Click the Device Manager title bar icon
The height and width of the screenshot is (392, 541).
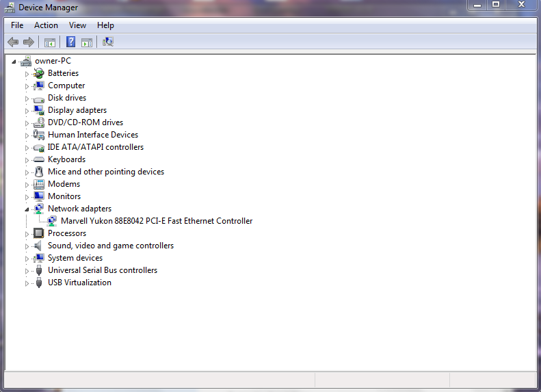10,8
